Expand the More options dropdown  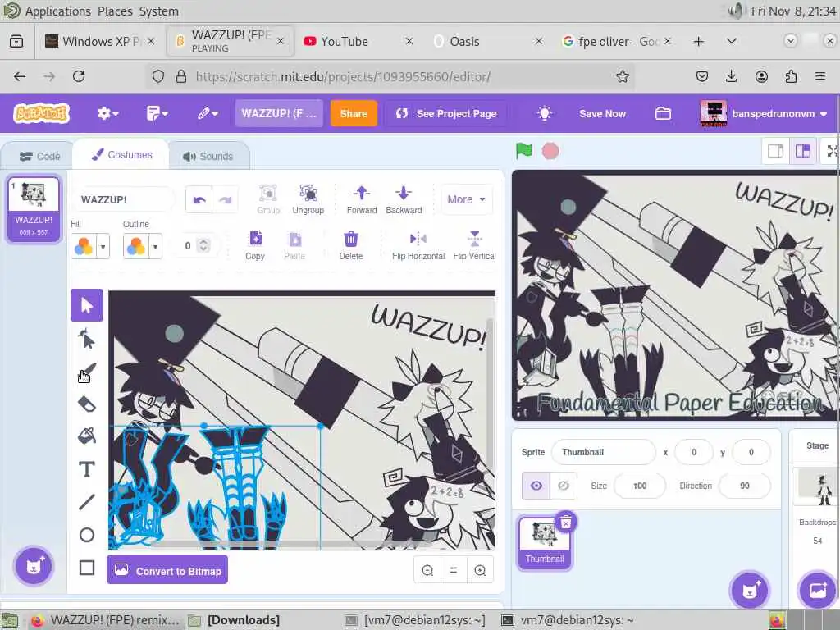[x=466, y=199]
